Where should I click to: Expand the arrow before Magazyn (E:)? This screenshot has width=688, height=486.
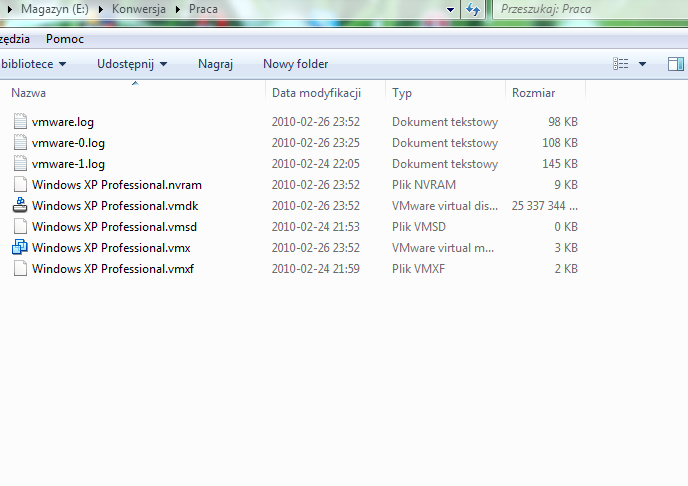10,9
